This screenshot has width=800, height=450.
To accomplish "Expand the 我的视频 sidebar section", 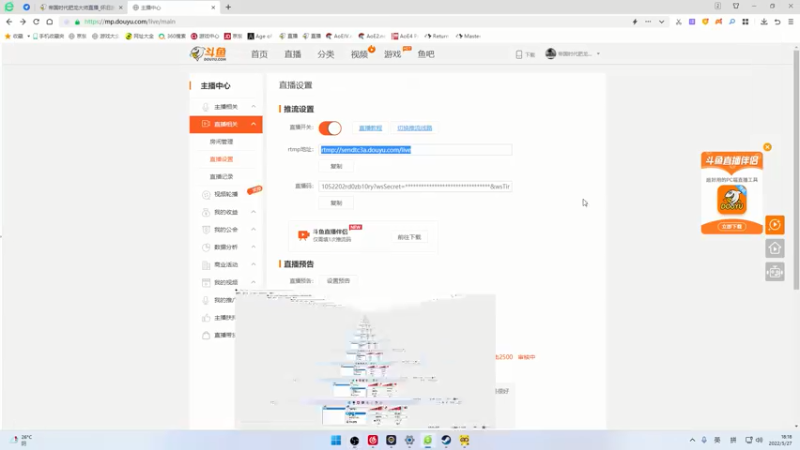I will (x=253, y=282).
